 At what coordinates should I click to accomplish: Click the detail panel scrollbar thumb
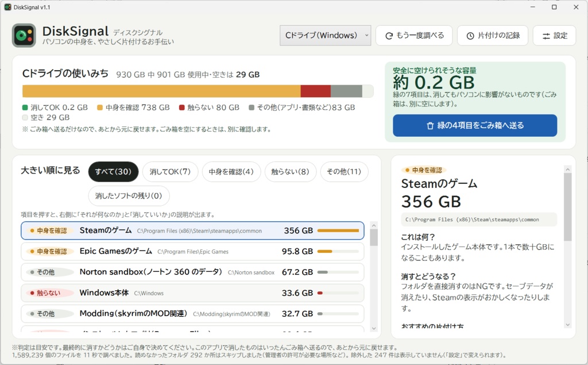[568, 207]
